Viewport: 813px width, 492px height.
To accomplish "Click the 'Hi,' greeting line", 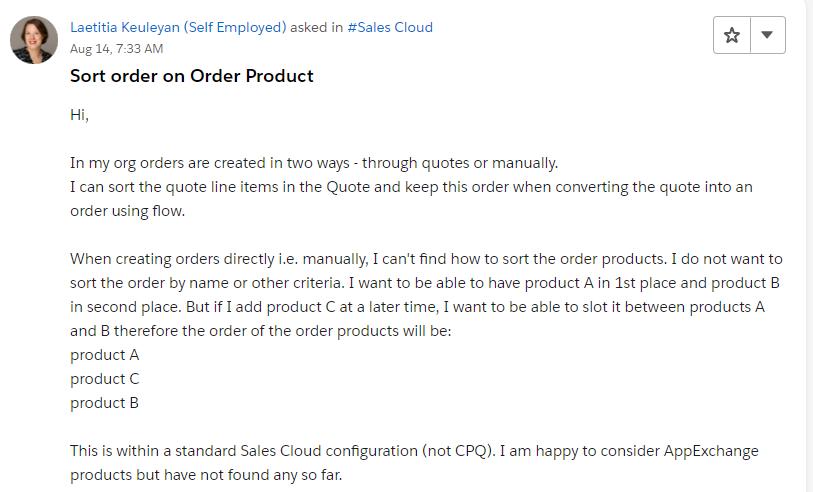I will tap(80, 115).
